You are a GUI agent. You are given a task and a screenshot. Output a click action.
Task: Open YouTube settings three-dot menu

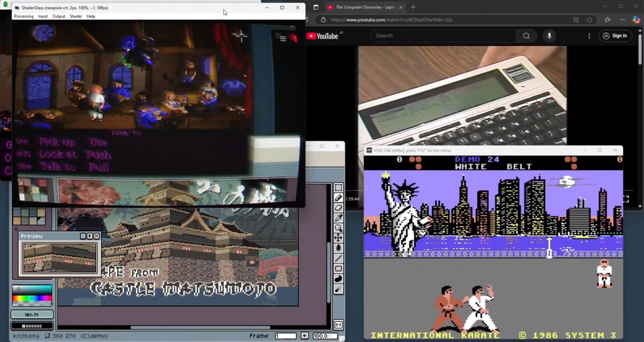click(589, 36)
